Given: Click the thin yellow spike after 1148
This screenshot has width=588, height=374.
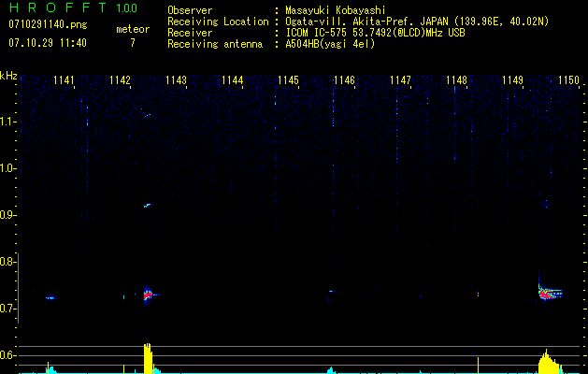Looking at the screenshot, I should (478, 366).
